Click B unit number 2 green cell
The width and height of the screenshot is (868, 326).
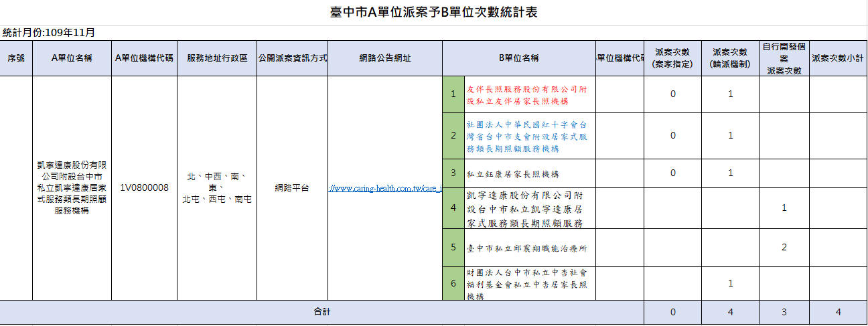[453, 136]
